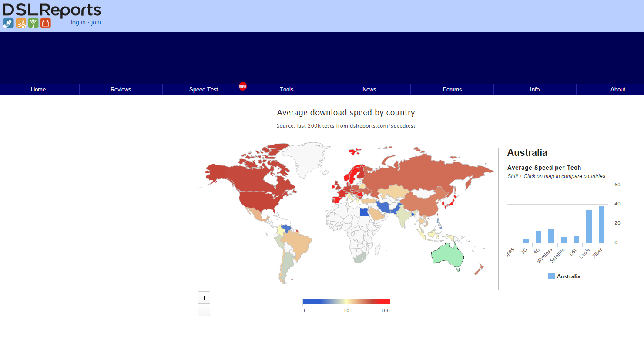Click the "Cable" axis label
This screenshot has height=340, width=644.
click(584, 253)
